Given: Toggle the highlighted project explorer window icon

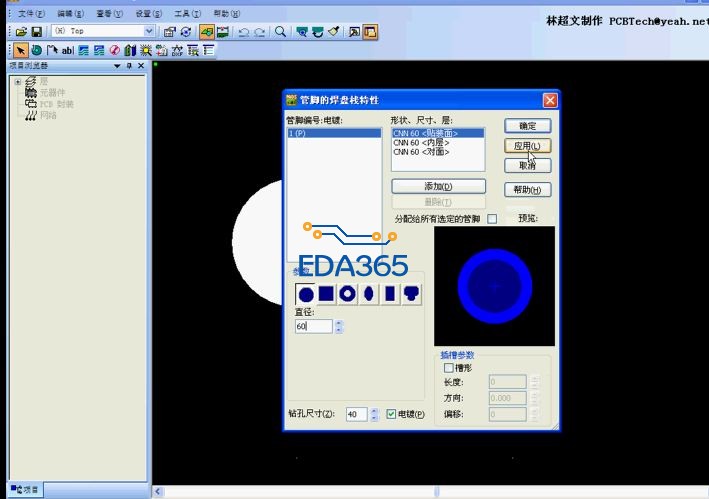Looking at the screenshot, I should [370, 32].
